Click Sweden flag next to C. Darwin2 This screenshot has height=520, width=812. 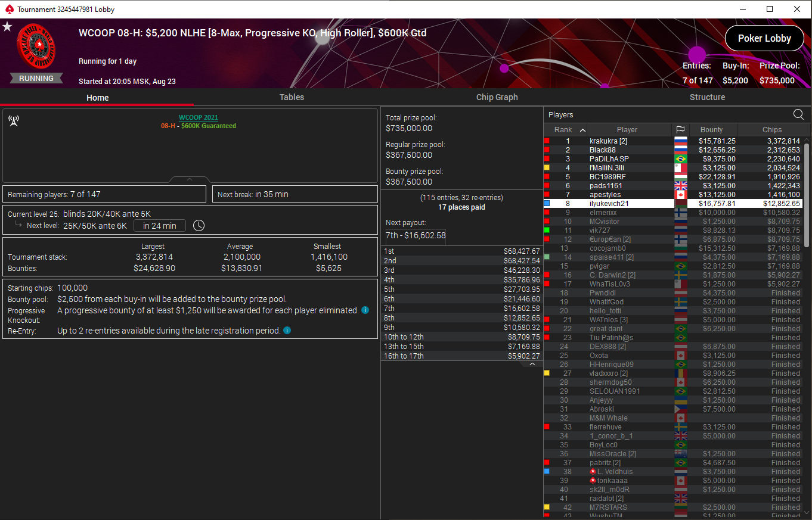pyautogui.click(x=680, y=275)
